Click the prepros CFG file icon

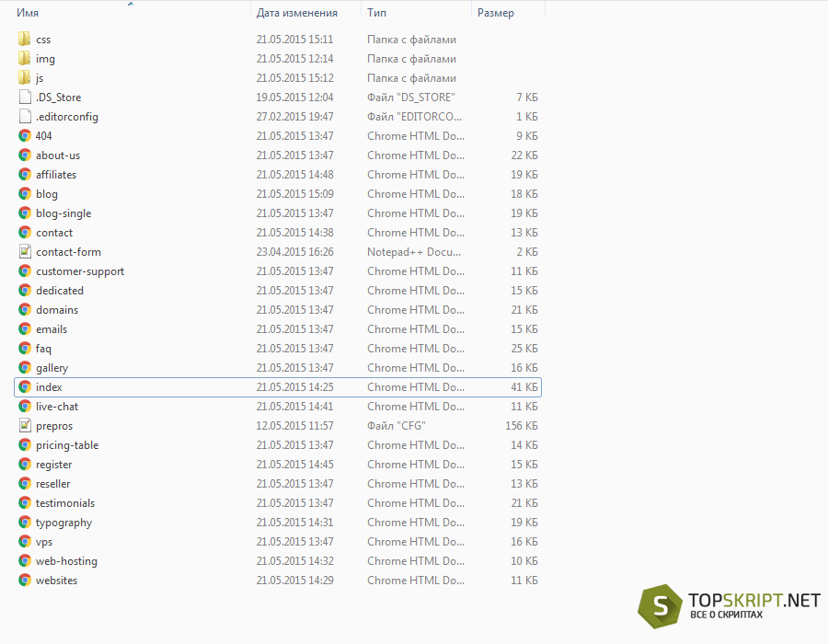[25, 425]
